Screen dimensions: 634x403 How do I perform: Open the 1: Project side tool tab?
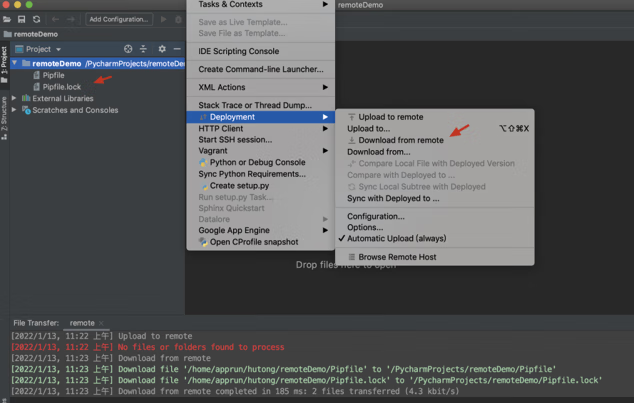coord(4,65)
